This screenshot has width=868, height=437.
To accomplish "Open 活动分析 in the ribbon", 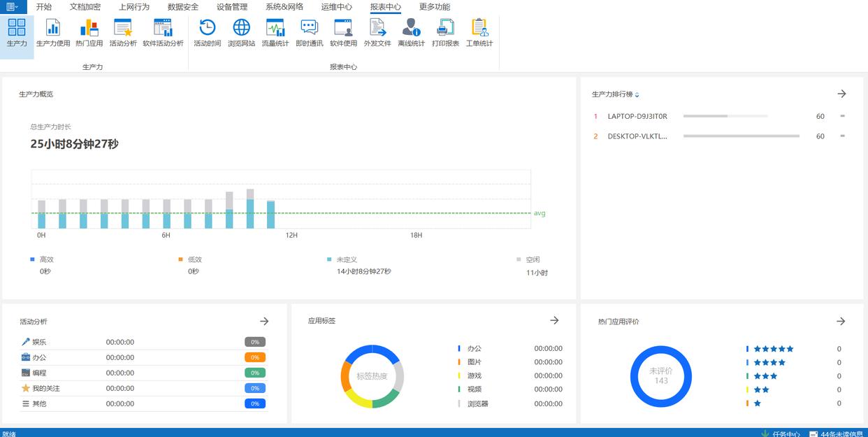I will tap(123, 33).
